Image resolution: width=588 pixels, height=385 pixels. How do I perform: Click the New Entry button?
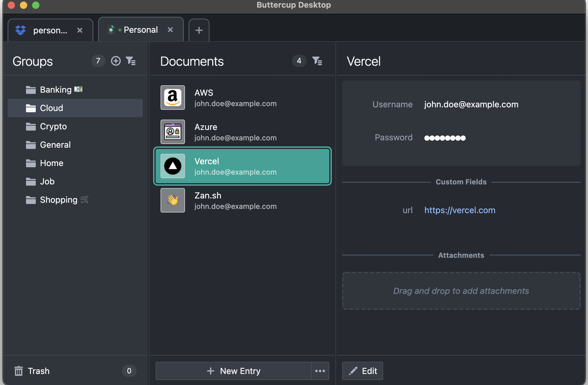234,371
